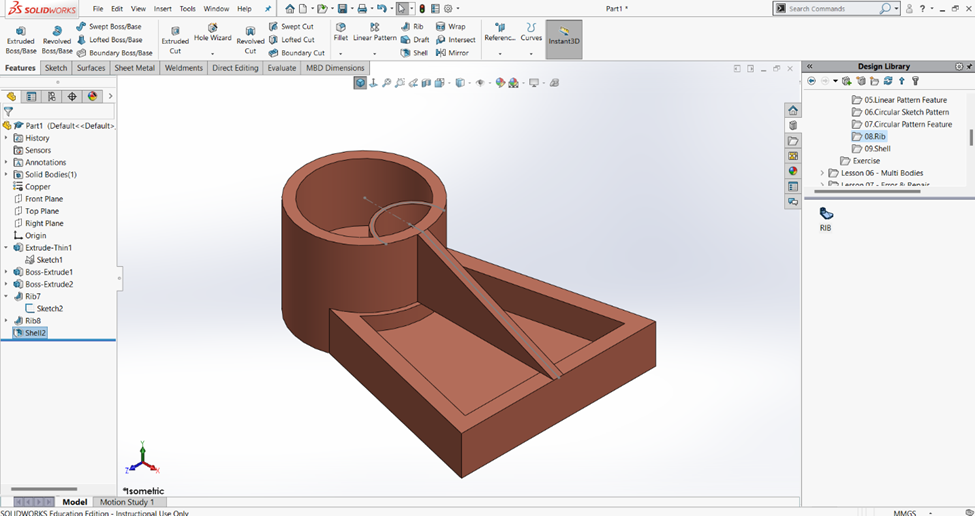Open the Curves dropdown arrow
The width and height of the screenshot is (975, 516).
tap(531, 54)
